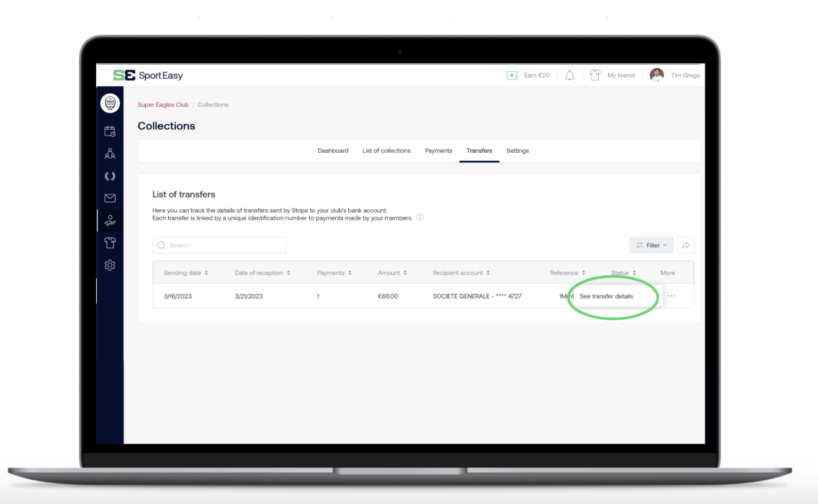Click the info icon beside description
Image resolution: width=818 pixels, height=504 pixels.
pyautogui.click(x=420, y=218)
